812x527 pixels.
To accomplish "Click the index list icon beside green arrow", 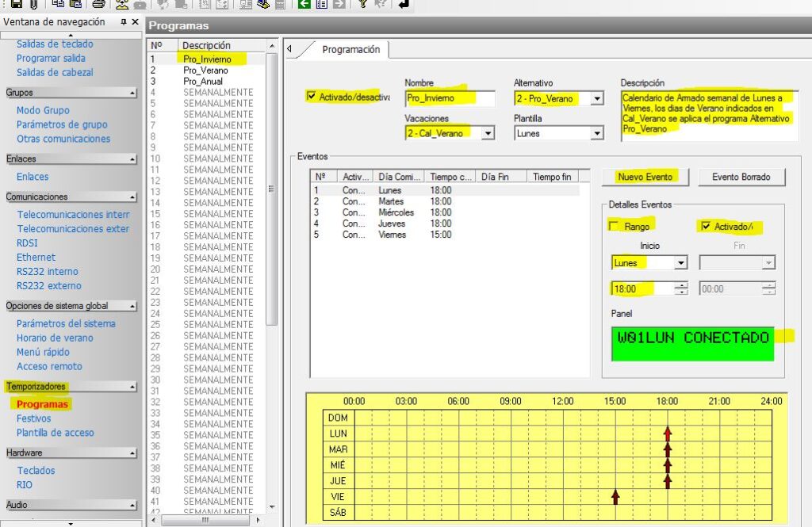I will (322, 4).
